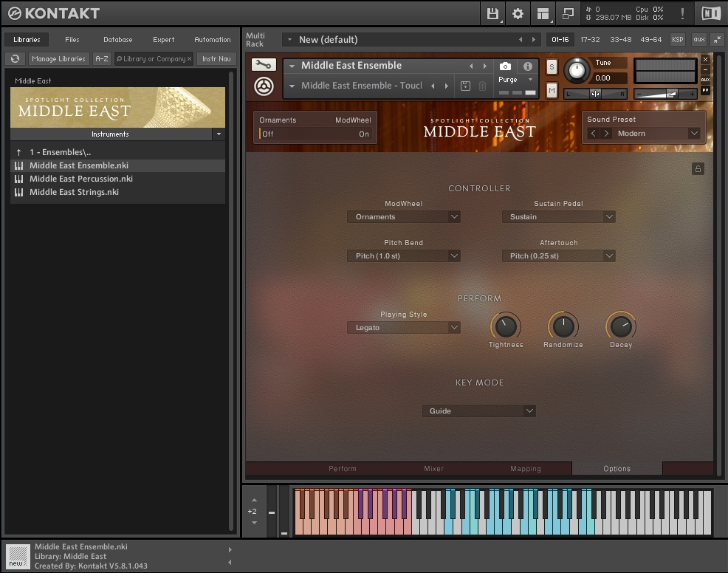
Task: Switch Ornaments ModWheel to On
Action: click(363, 134)
